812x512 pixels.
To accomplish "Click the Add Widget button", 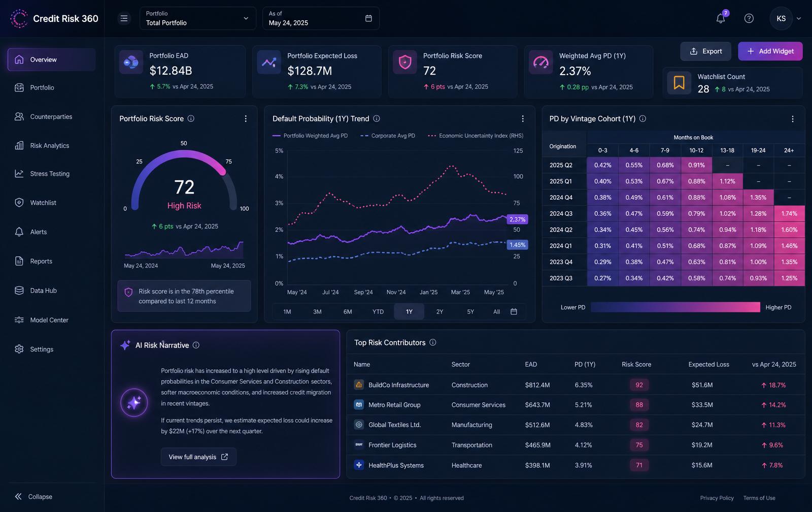I will (770, 51).
